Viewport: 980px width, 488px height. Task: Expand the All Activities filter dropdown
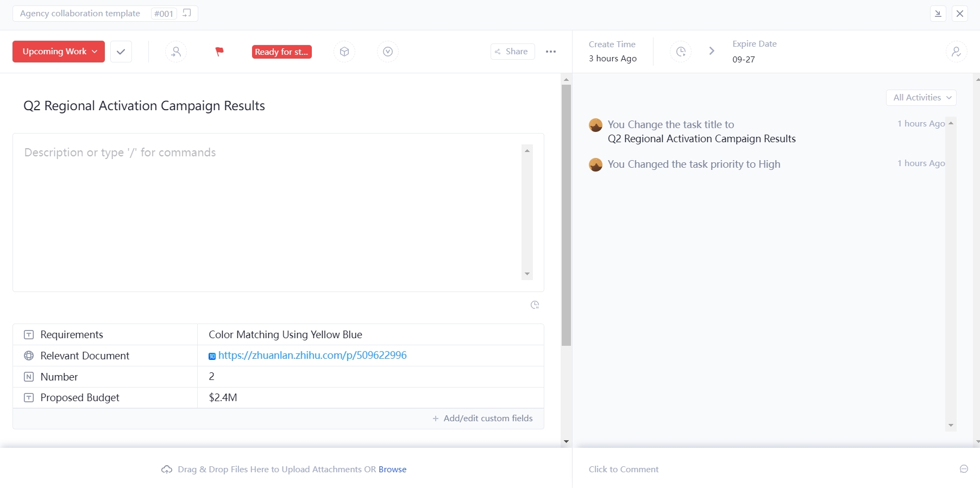coord(921,98)
